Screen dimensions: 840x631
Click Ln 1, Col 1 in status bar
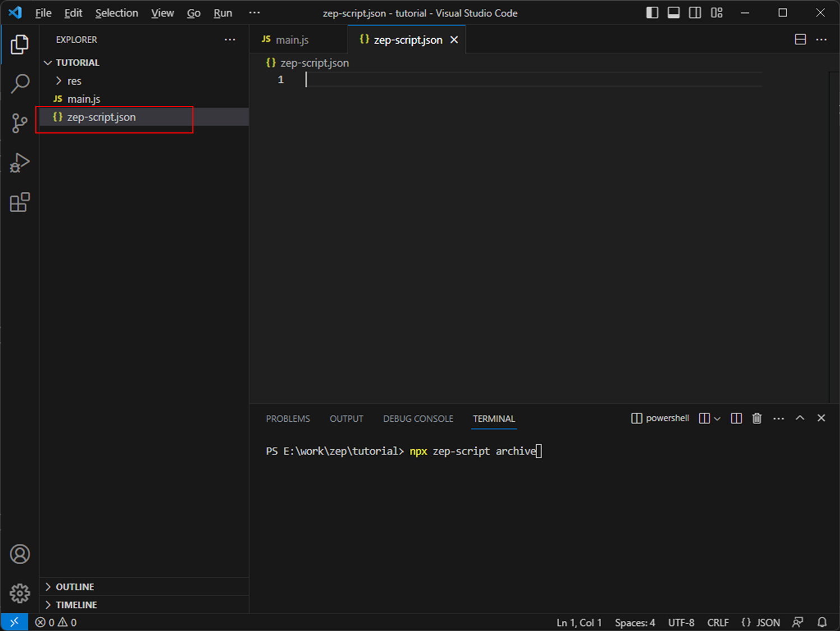pos(579,623)
